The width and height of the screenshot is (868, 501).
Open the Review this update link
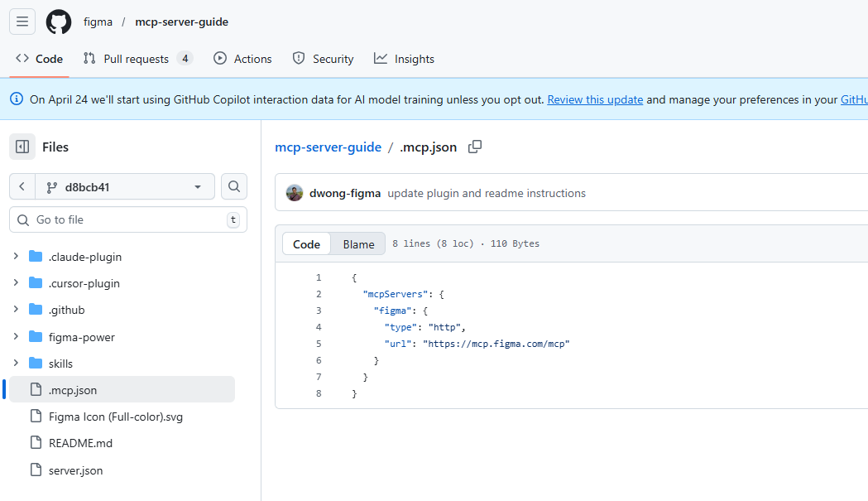[595, 99]
